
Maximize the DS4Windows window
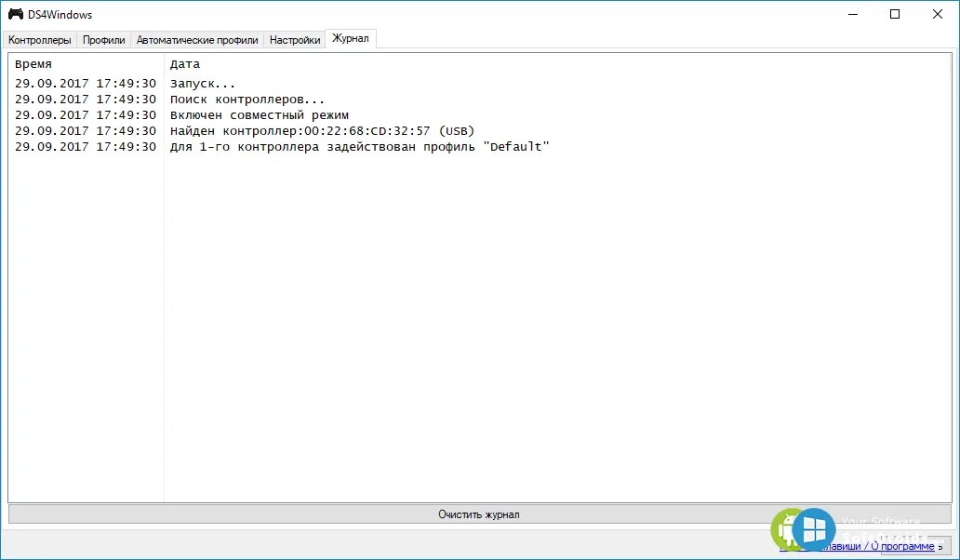point(895,14)
